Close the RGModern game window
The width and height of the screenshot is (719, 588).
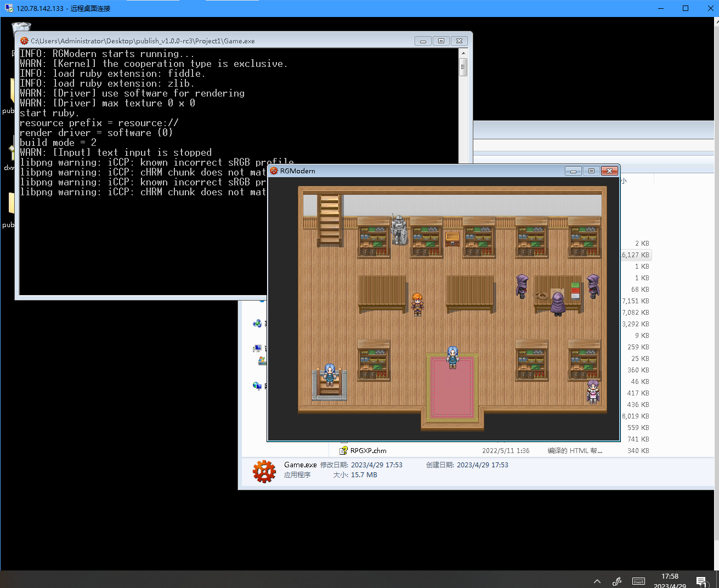609,171
